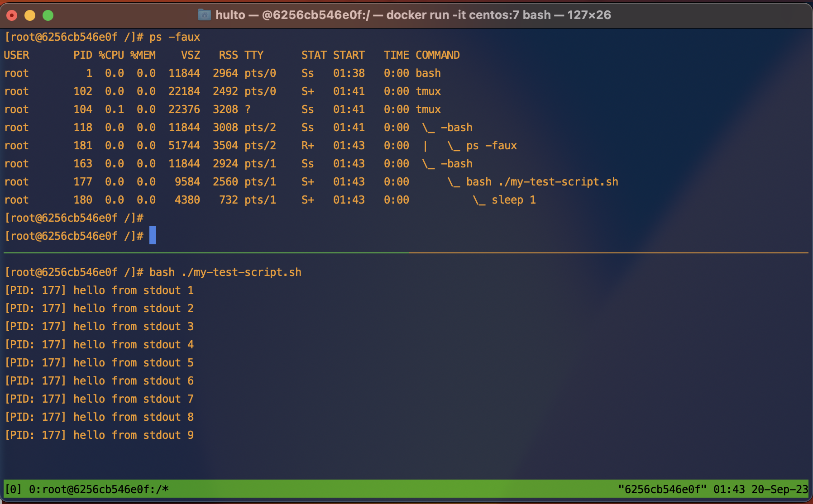This screenshot has width=813, height=504.
Task: Click the '-bash' command on the PID 118 row
Action: point(457,128)
